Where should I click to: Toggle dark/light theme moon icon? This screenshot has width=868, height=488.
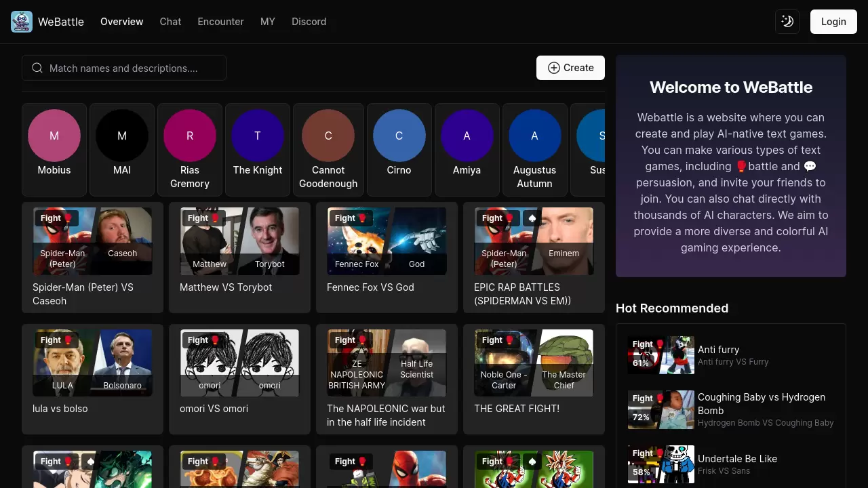(x=787, y=22)
